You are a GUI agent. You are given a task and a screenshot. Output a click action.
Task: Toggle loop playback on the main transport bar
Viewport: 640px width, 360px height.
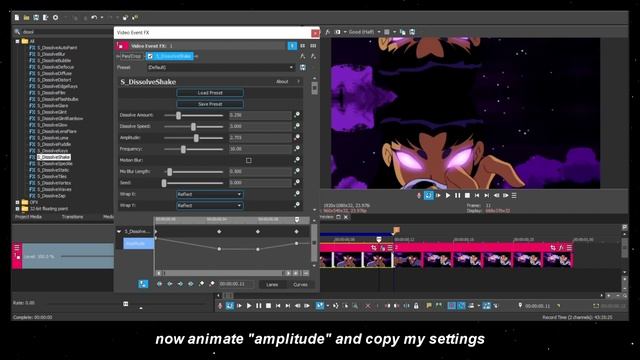[230, 305]
